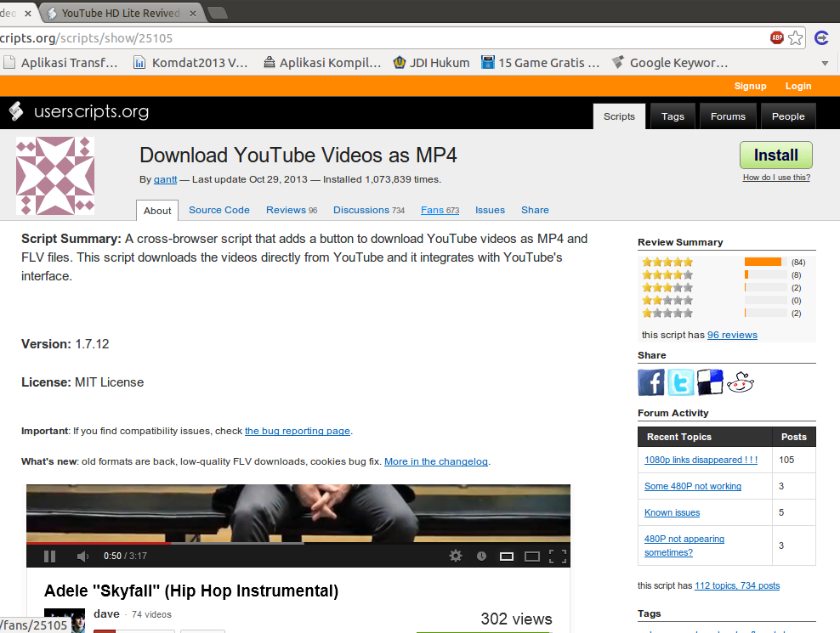Select the Fans 673 tab
The width and height of the screenshot is (840, 633).
point(440,210)
